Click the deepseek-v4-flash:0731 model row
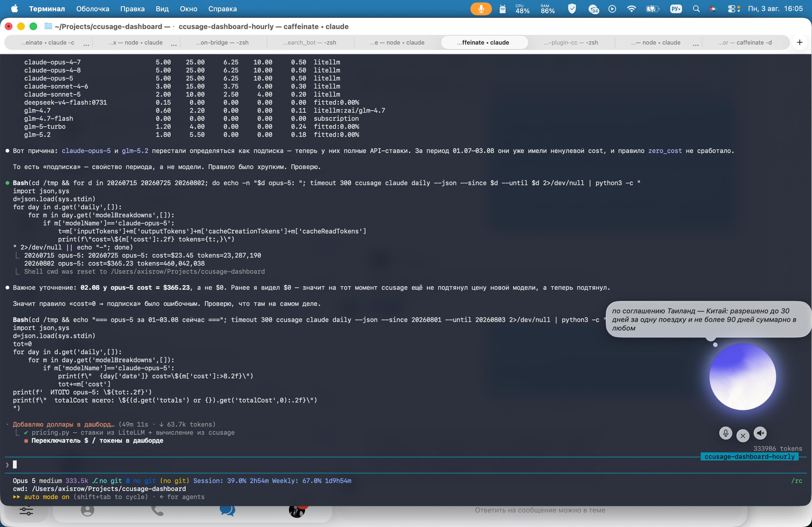 (x=191, y=102)
